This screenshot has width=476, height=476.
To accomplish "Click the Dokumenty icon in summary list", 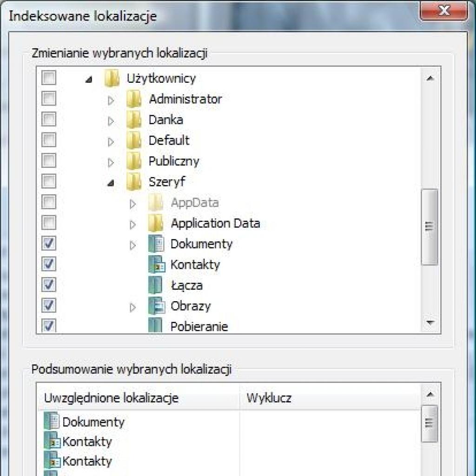I will [x=52, y=421].
